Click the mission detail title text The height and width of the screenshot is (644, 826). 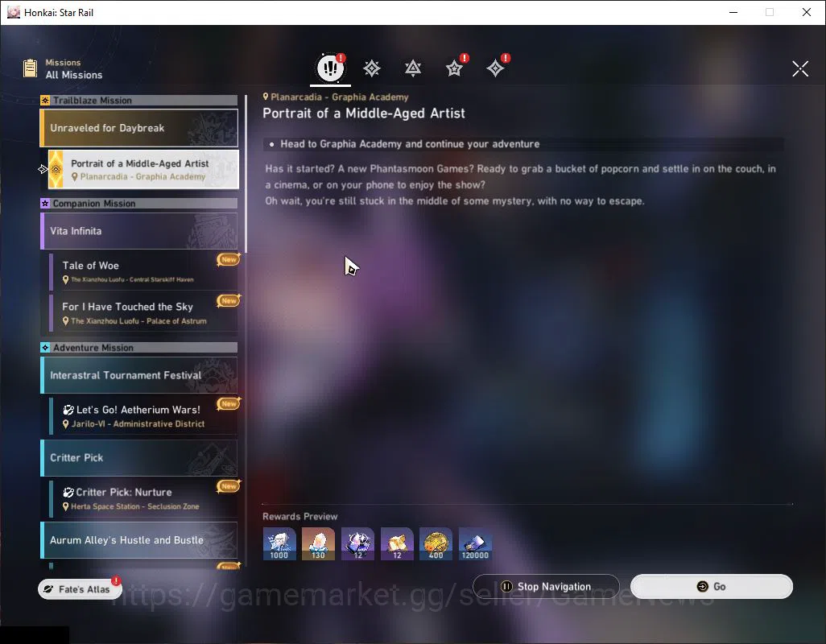(364, 114)
